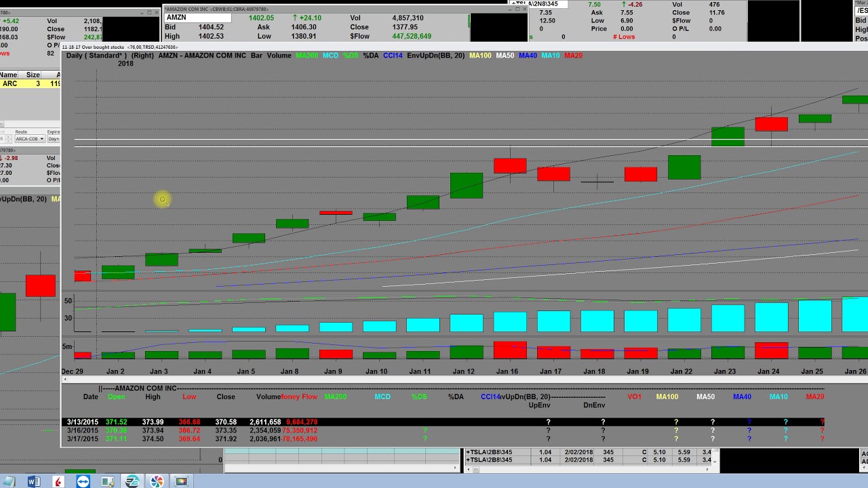The height and width of the screenshot is (488, 868).
Task: Click the Jan 22 cyan indicator bar
Action: 684,320
